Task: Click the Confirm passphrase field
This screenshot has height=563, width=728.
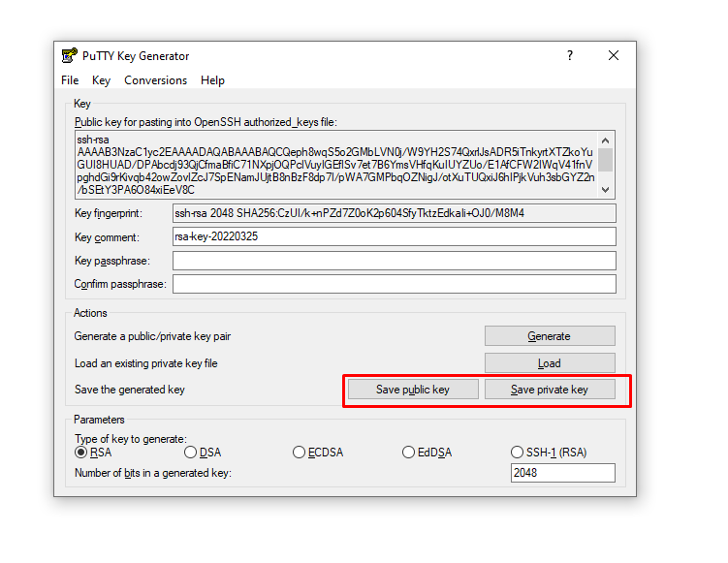Action: pyautogui.click(x=395, y=284)
